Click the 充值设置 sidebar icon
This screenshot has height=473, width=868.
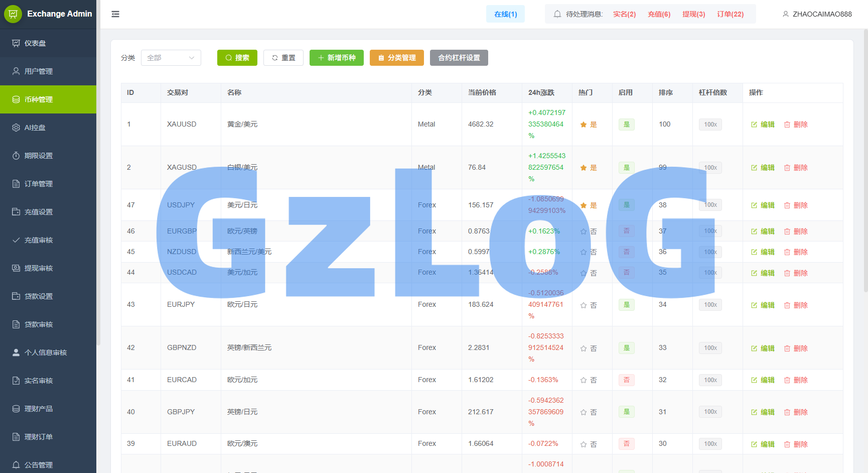[x=16, y=212]
